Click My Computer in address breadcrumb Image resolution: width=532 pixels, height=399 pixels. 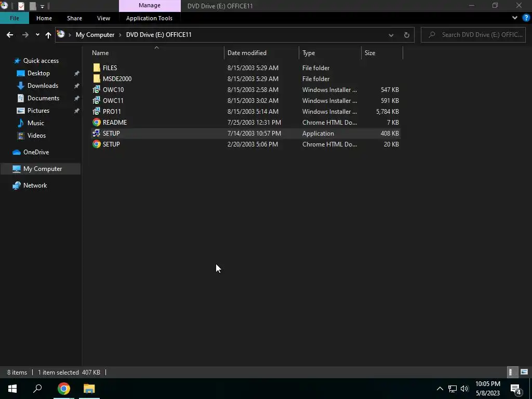[95, 35]
